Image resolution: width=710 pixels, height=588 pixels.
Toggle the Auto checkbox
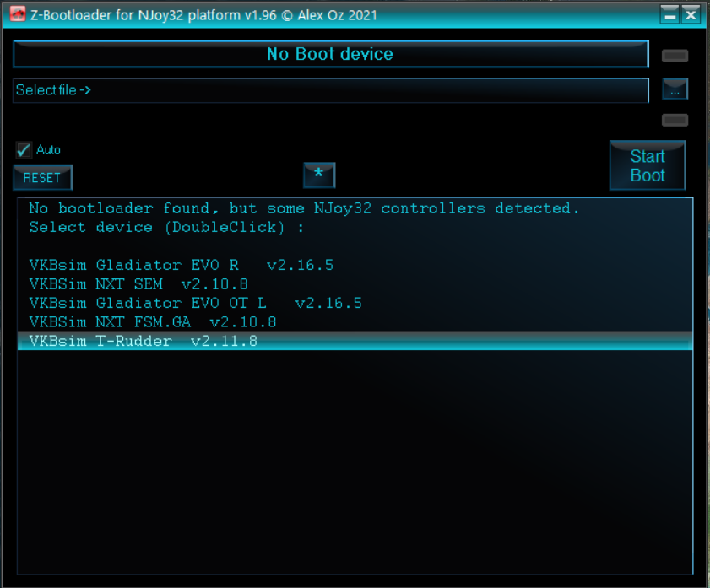click(24, 149)
